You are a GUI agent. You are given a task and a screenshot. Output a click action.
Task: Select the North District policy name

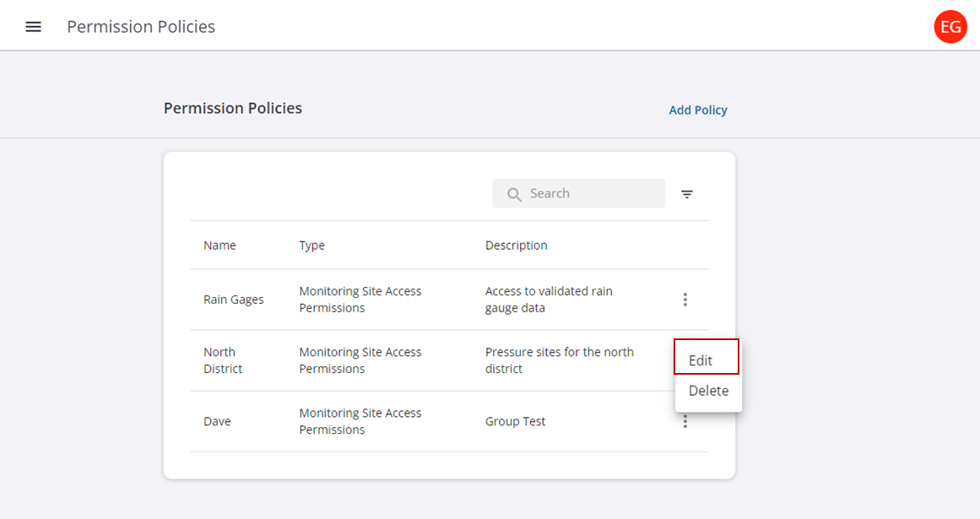222,360
